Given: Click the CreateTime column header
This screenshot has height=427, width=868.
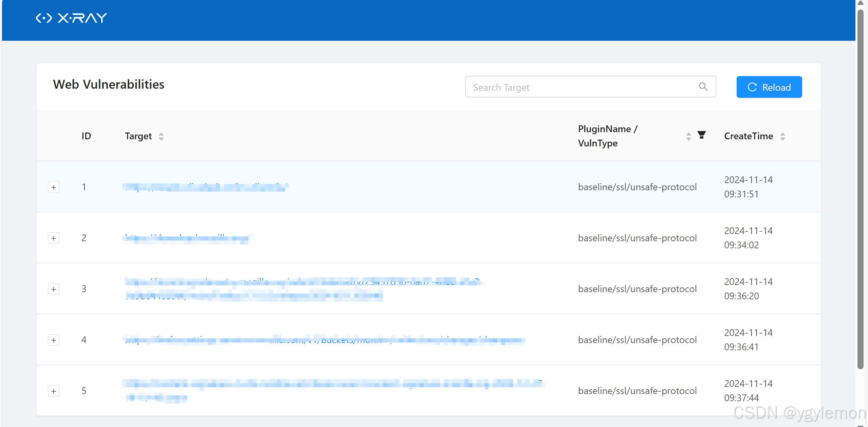Looking at the screenshot, I should click(748, 136).
